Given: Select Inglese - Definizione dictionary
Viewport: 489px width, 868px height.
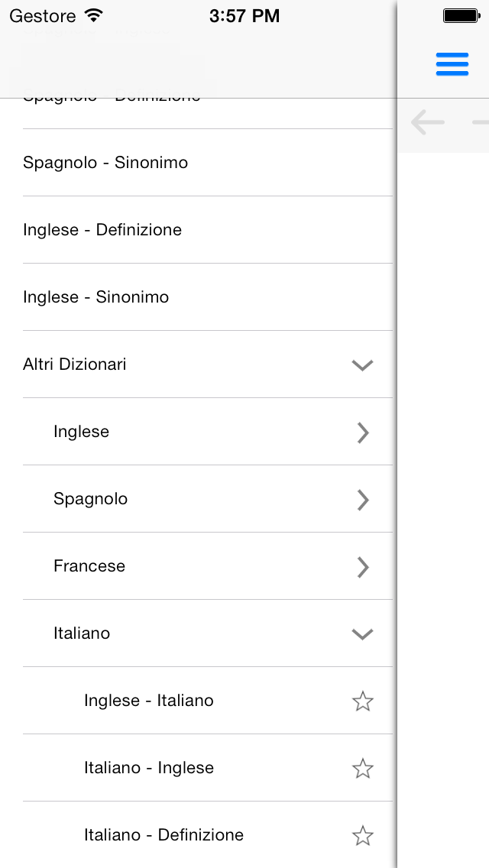Looking at the screenshot, I should point(208,230).
